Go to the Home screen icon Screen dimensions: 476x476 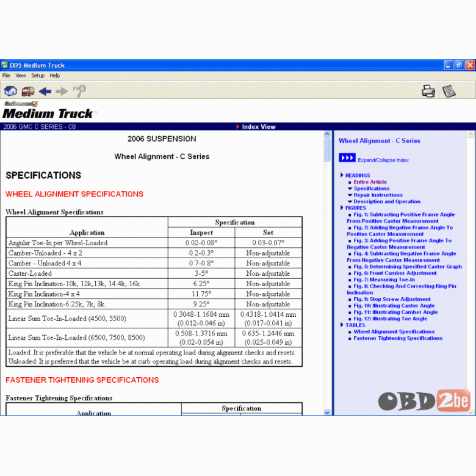tap(10, 91)
